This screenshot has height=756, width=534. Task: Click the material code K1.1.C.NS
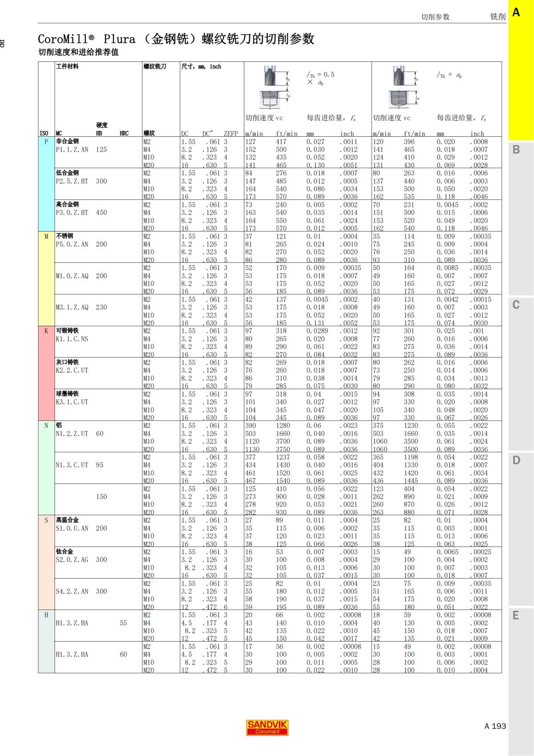pyautogui.click(x=72, y=339)
